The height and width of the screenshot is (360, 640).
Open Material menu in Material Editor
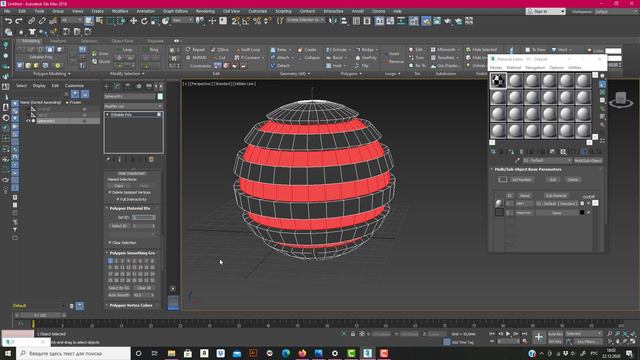tap(513, 68)
